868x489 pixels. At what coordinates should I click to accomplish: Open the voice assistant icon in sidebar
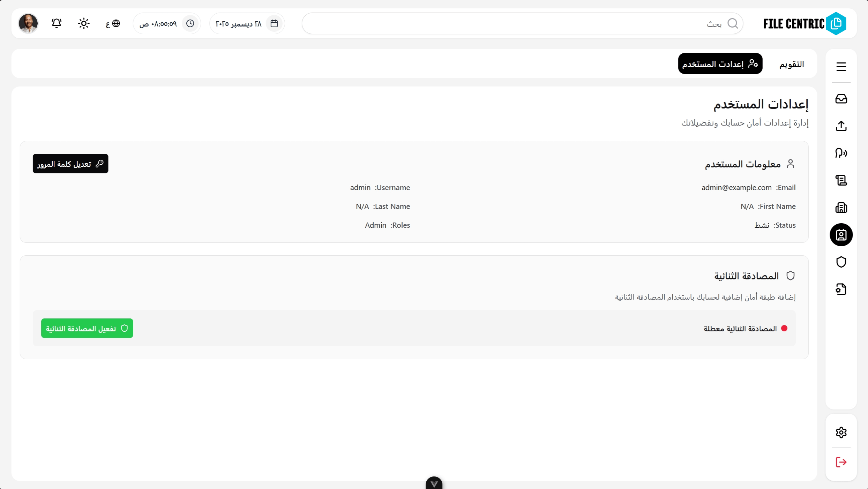841,153
